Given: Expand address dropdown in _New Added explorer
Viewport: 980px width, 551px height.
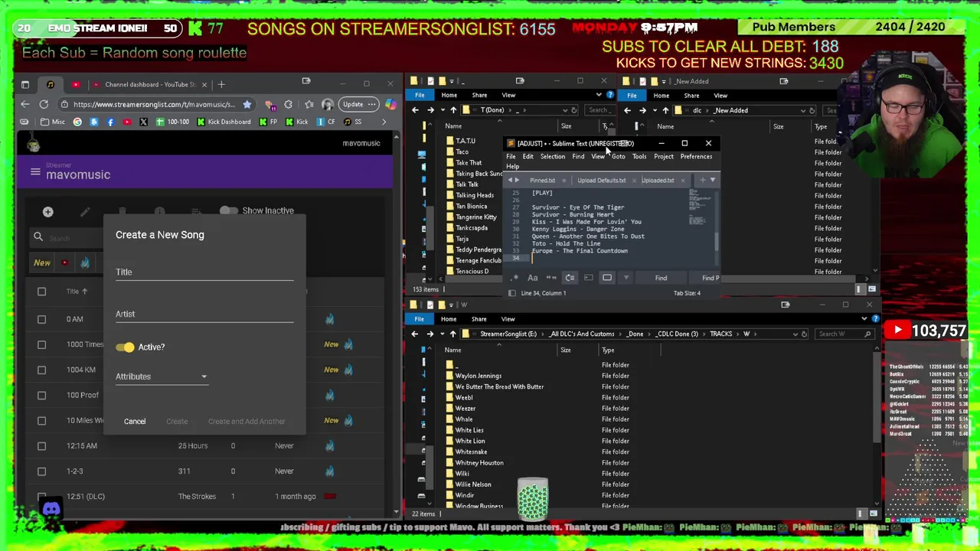Looking at the screenshot, I should (x=802, y=110).
